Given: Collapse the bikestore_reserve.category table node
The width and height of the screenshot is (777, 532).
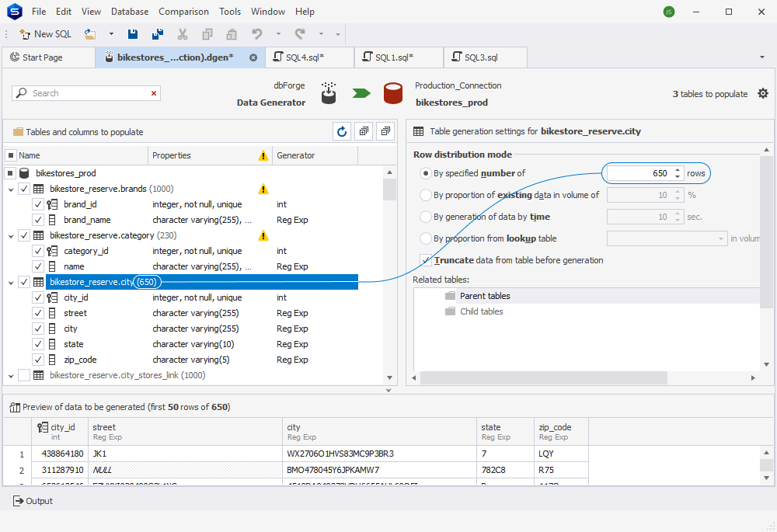Looking at the screenshot, I should [x=11, y=236].
